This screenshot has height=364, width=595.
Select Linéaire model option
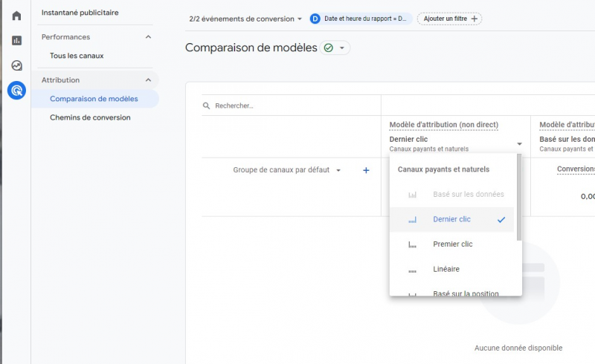[x=451, y=270]
